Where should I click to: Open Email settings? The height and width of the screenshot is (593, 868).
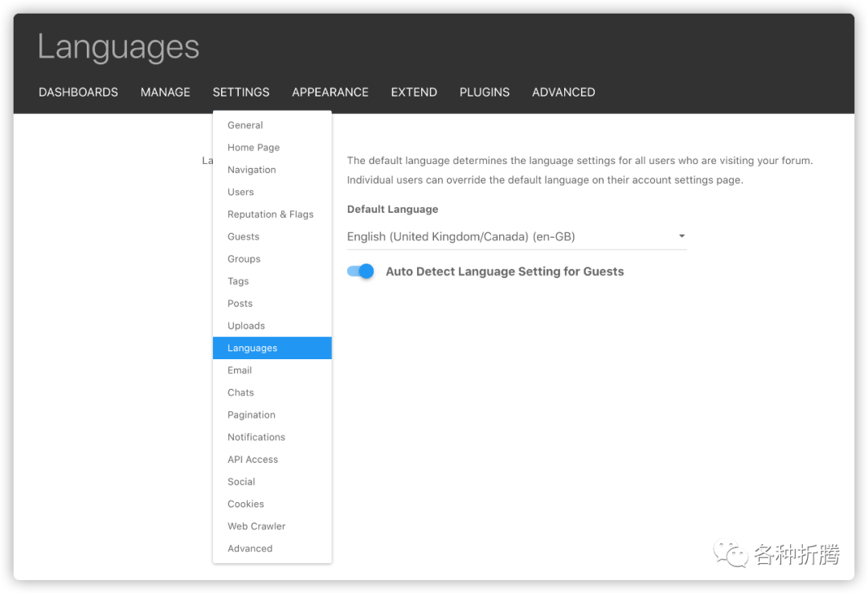(272, 370)
